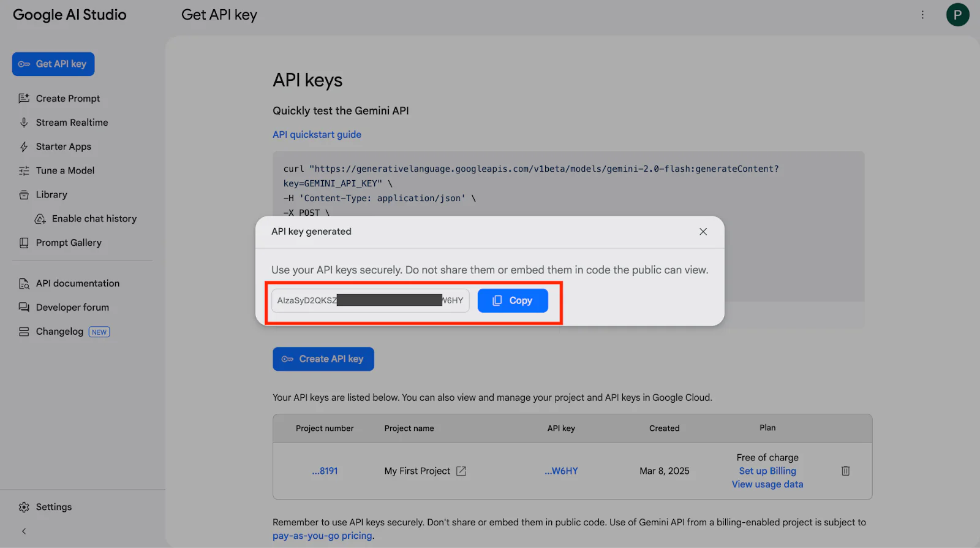Image resolution: width=980 pixels, height=548 pixels.
Task: Click the Get API key page title
Action: pyautogui.click(x=219, y=15)
